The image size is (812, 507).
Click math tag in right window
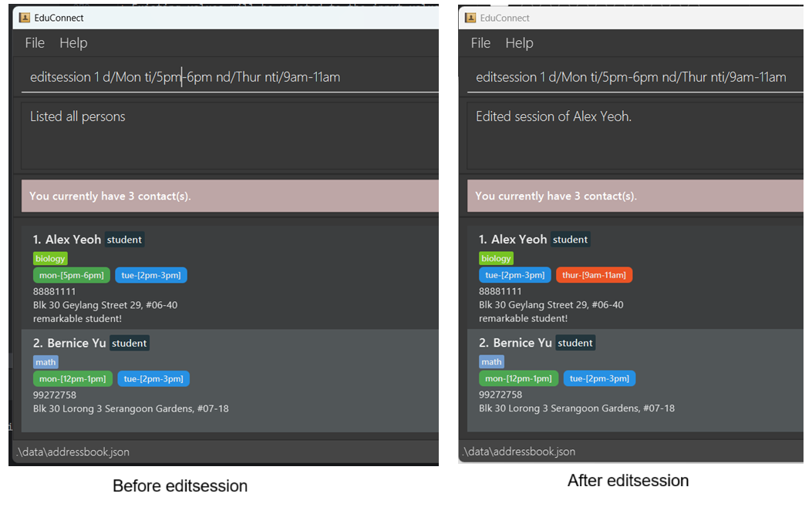click(491, 361)
